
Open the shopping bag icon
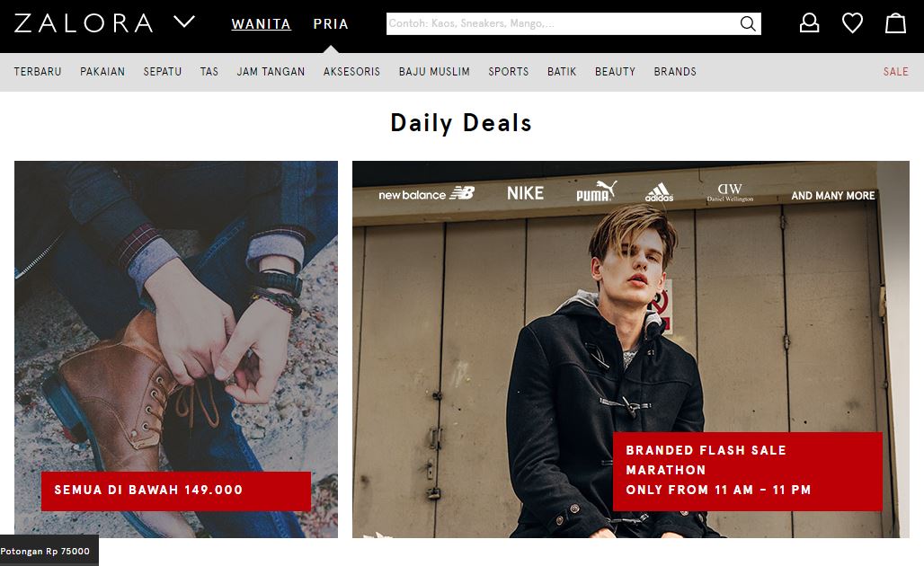click(896, 23)
